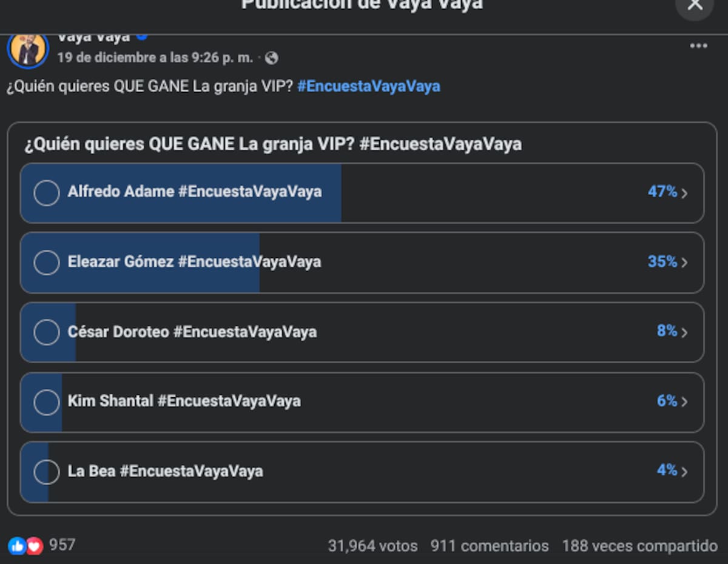This screenshot has width=728, height=564.
Task: Open the post timestamp 19 de diciembre
Action: coord(155,58)
